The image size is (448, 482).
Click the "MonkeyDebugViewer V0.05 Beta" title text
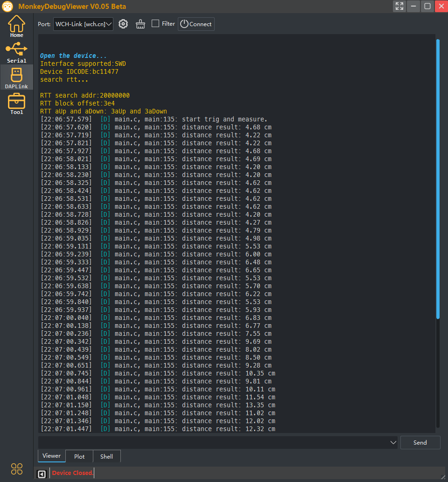[x=72, y=7]
